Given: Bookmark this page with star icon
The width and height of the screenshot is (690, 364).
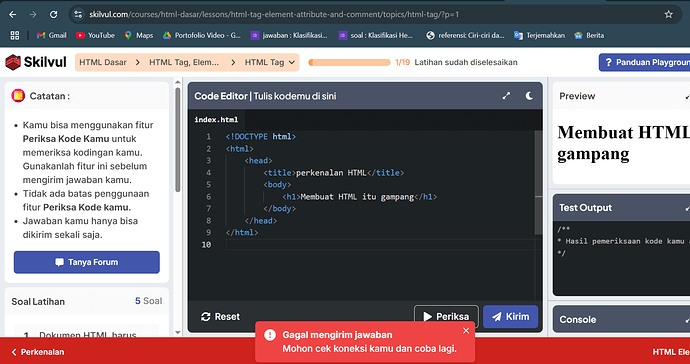Looking at the screenshot, I should [668, 15].
